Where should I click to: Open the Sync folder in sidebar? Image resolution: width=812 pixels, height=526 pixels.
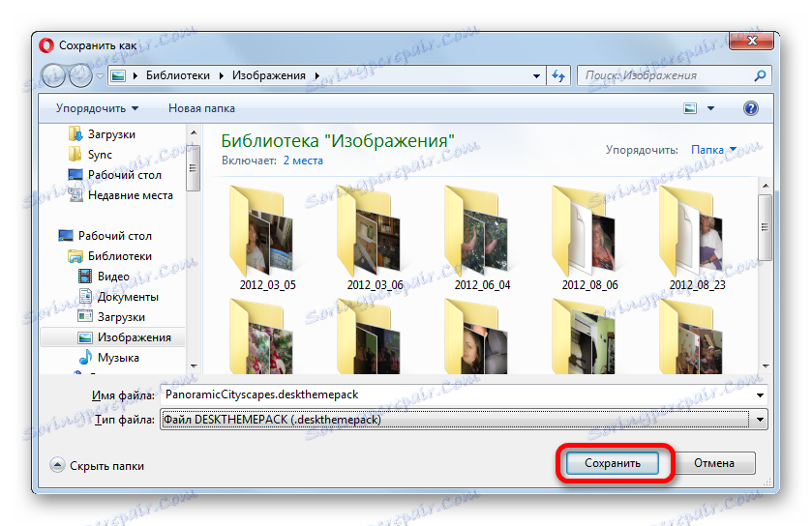(100, 155)
